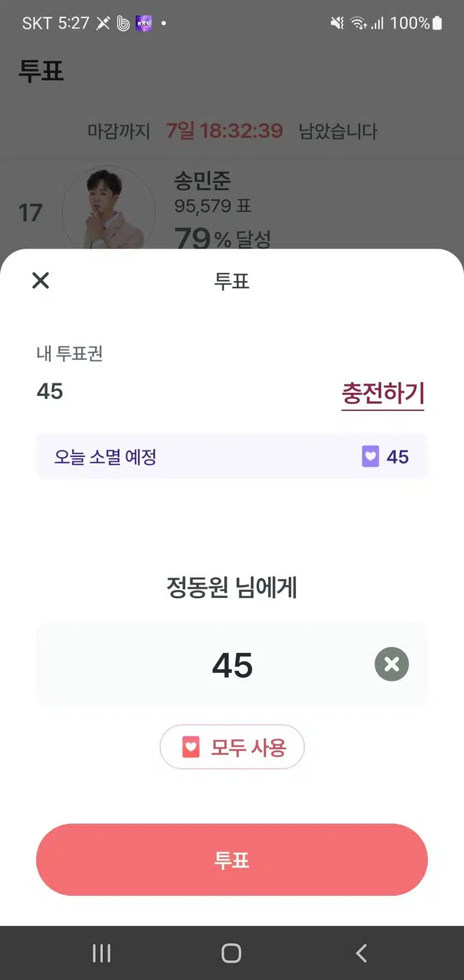Tap the purple heart ticket icon

point(370,456)
